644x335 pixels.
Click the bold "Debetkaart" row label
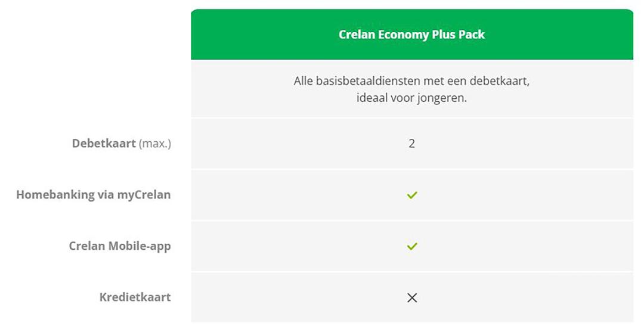pyautogui.click(x=104, y=144)
